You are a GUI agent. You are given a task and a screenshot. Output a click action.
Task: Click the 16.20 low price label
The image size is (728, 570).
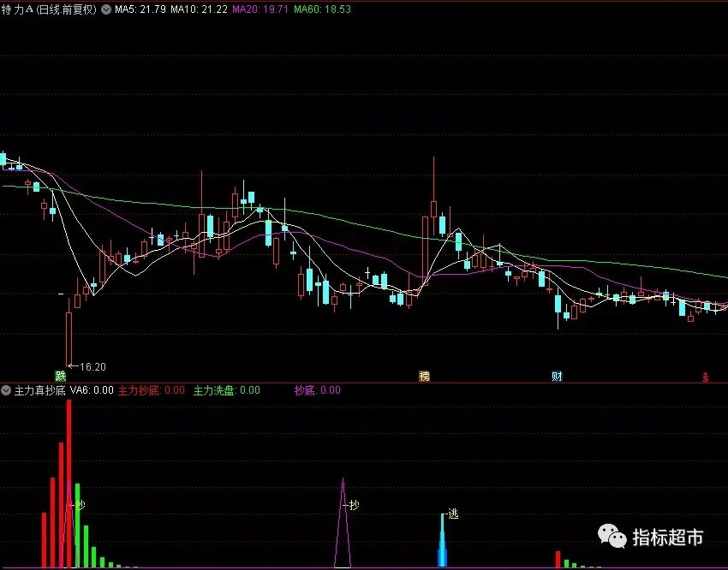click(x=92, y=367)
